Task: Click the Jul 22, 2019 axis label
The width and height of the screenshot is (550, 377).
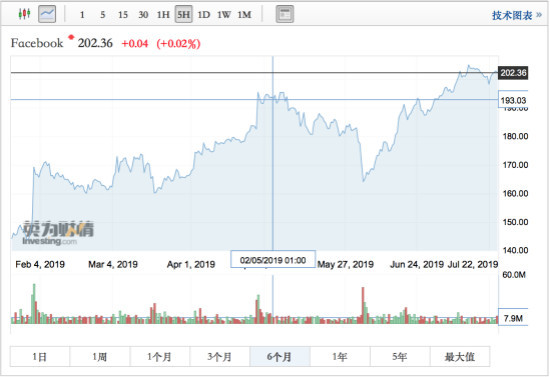Action: (473, 264)
